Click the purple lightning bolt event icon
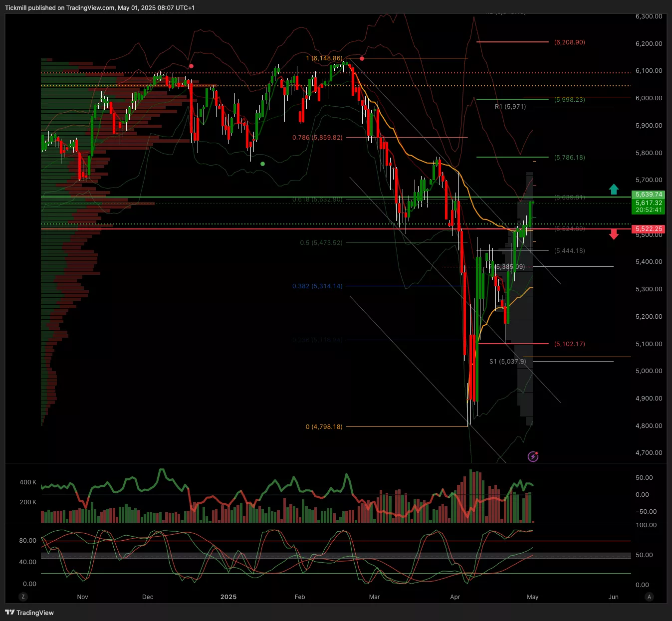The width and height of the screenshot is (672, 621). click(x=533, y=456)
